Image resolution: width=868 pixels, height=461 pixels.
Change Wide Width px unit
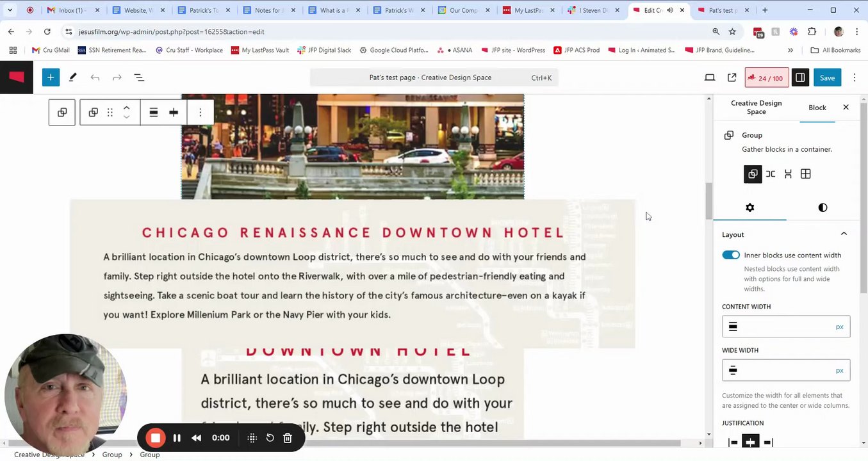839,371
